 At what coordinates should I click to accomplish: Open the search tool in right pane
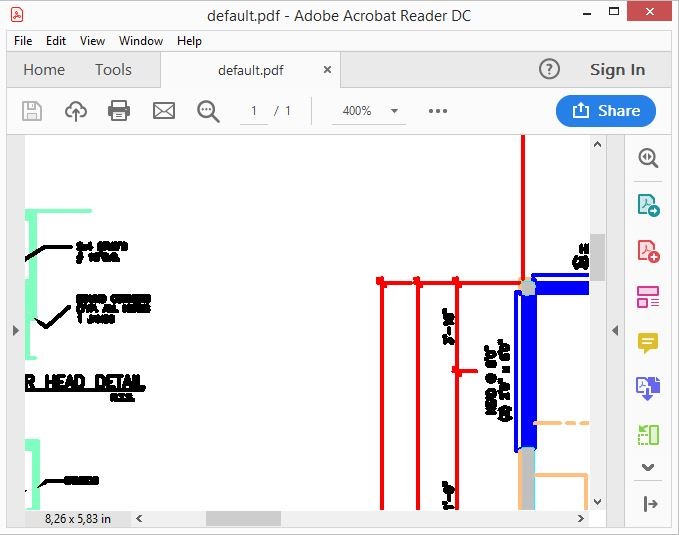point(648,158)
